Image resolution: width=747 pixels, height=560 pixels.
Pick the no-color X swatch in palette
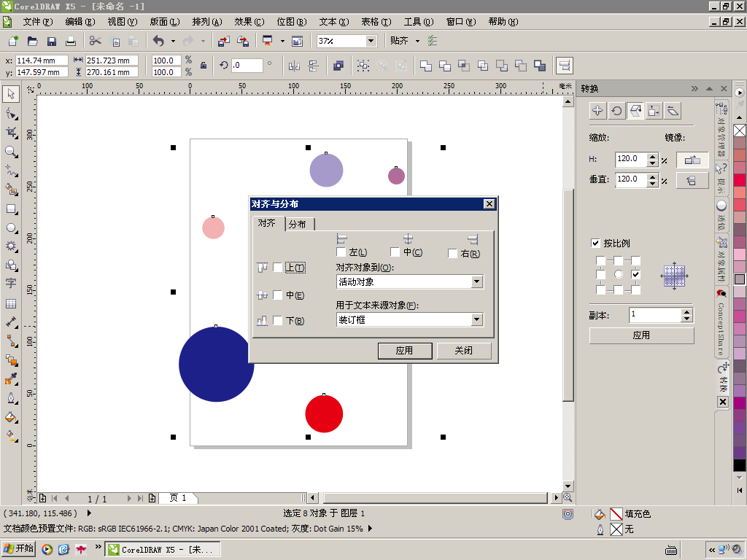coord(740,131)
